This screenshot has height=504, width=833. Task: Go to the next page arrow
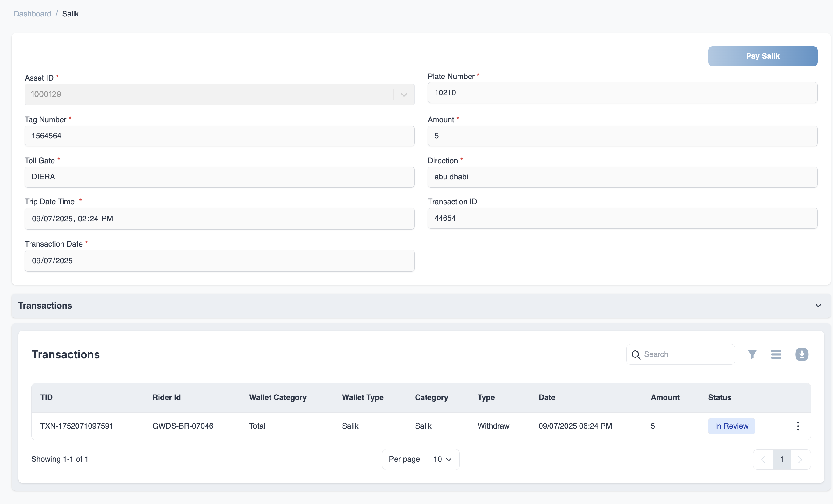800,459
